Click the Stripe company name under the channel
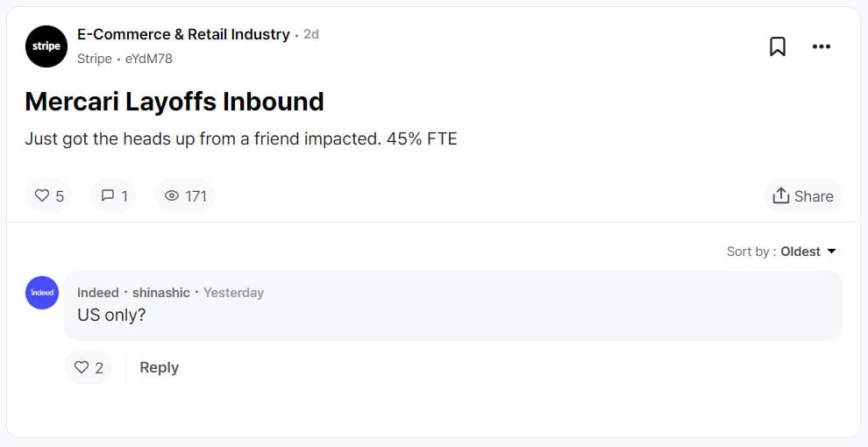The width and height of the screenshot is (868, 447). (94, 59)
